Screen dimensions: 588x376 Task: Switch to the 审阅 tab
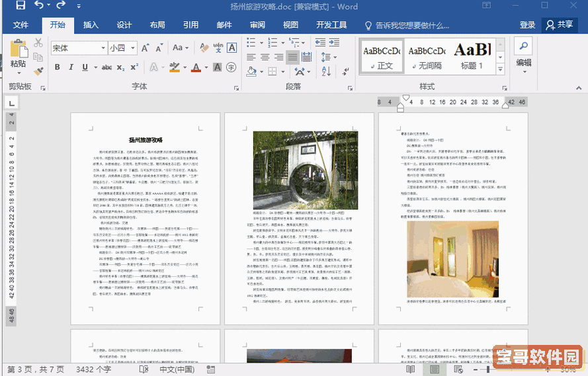coord(258,25)
